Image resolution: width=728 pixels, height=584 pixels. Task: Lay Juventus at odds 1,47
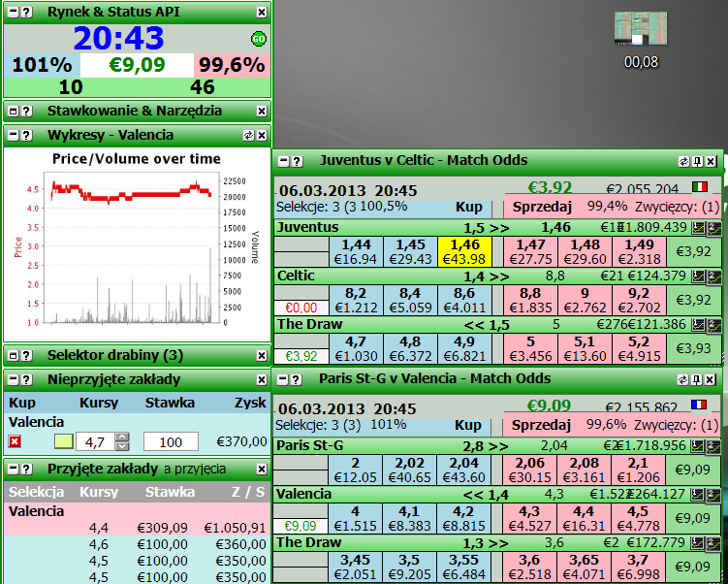click(x=530, y=252)
